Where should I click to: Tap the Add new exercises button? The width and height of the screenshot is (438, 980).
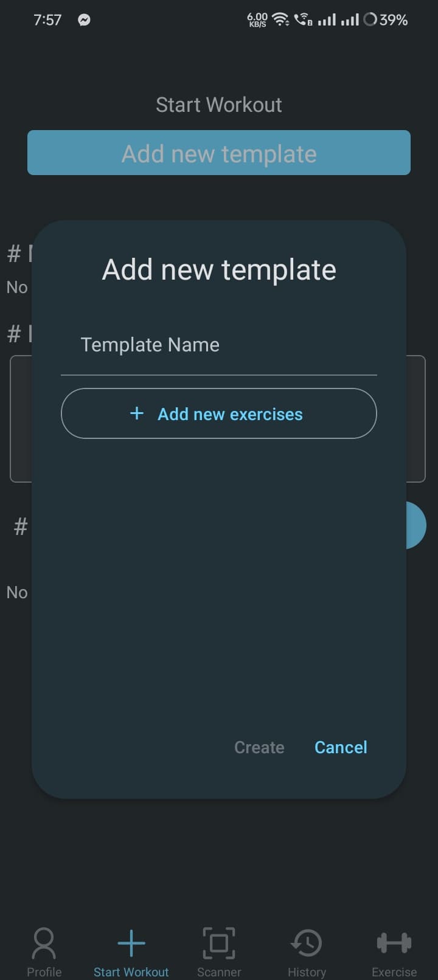pos(219,413)
